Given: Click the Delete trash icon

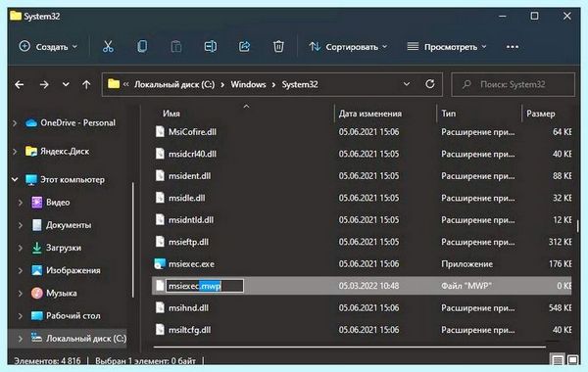Looking at the screenshot, I should pyautogui.click(x=278, y=46).
